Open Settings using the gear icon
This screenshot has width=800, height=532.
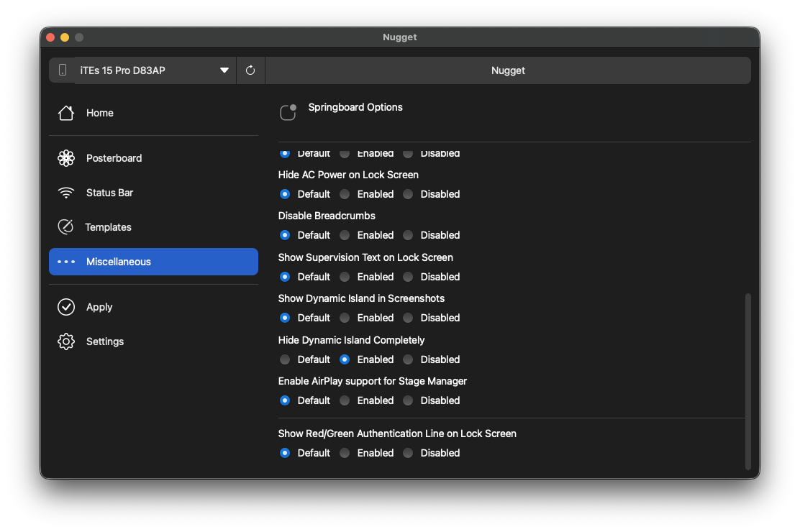click(66, 341)
